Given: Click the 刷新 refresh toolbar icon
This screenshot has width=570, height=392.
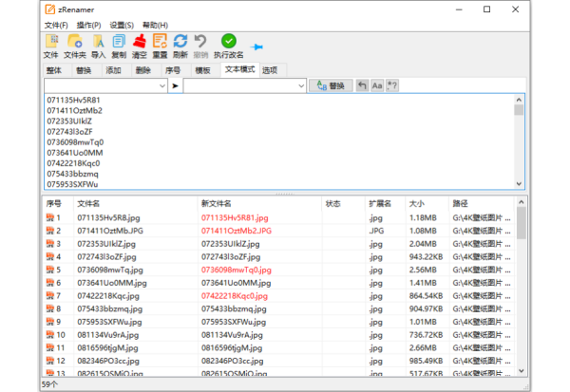Looking at the screenshot, I should 180,41.
